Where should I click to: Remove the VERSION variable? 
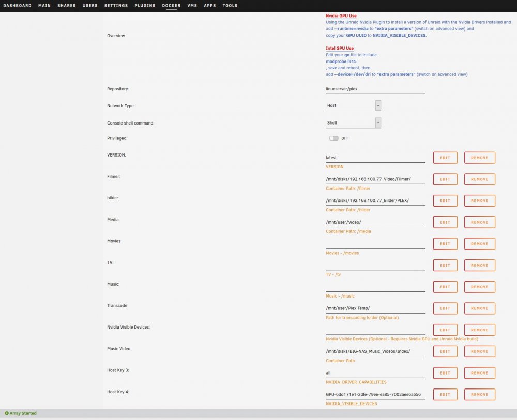click(479, 158)
